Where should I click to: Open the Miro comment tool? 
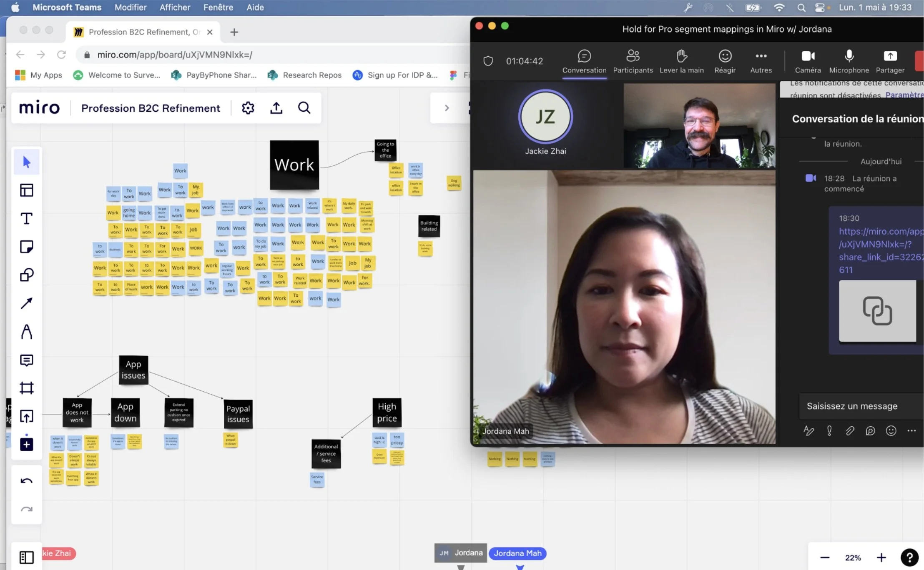tap(27, 360)
